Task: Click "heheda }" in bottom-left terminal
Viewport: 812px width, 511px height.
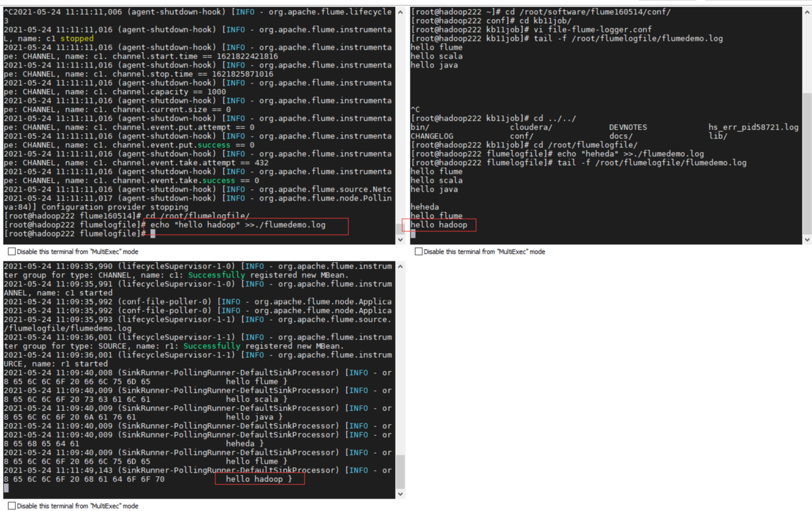Action: 245,444
